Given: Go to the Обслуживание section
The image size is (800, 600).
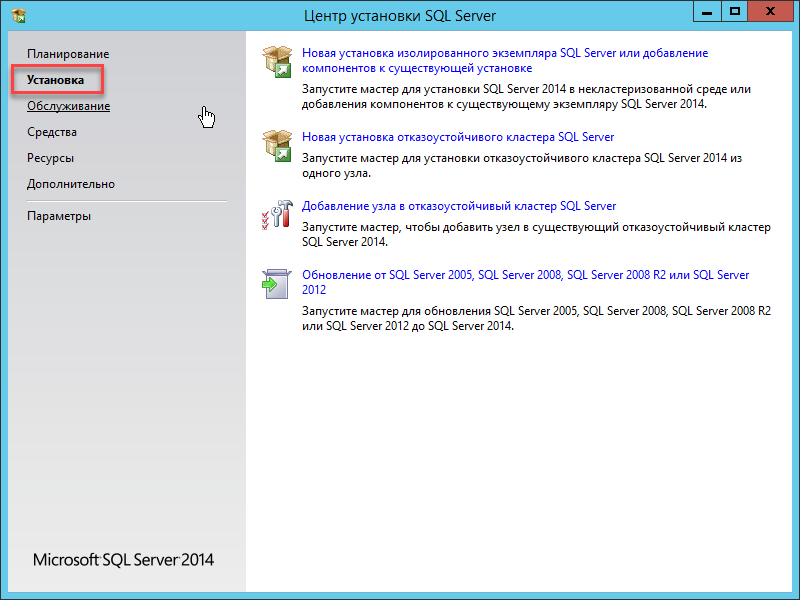Looking at the screenshot, I should point(68,106).
